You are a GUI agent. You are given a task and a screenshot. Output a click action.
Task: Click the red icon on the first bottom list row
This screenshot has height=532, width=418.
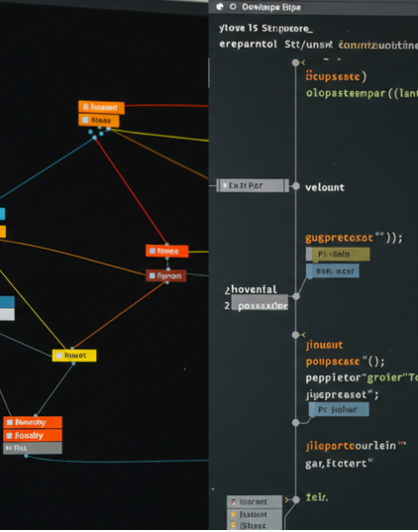click(x=234, y=502)
